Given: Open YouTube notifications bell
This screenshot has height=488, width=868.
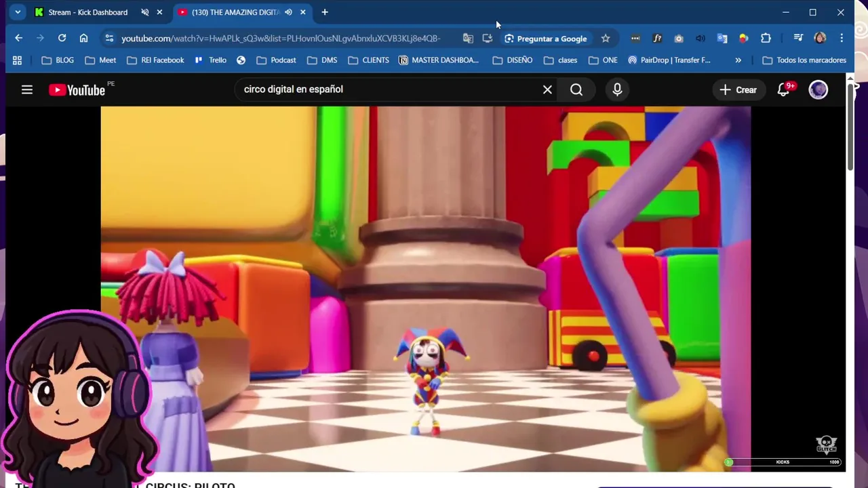Looking at the screenshot, I should (784, 89).
